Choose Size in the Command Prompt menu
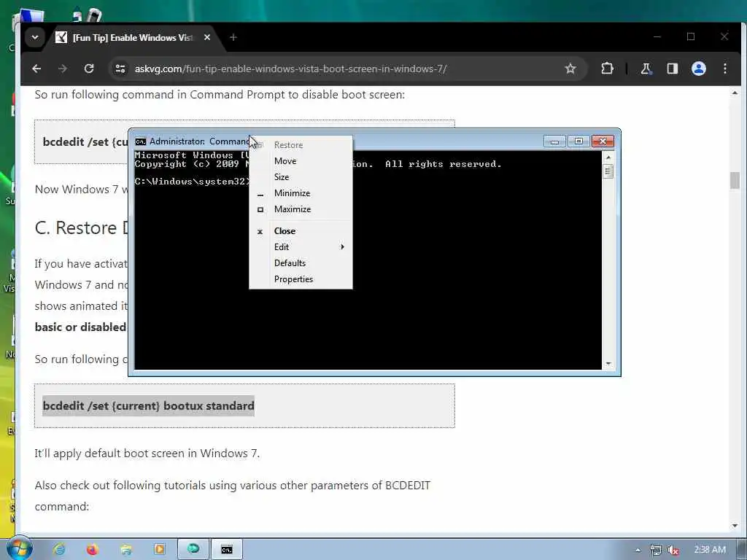Viewport: 747px width, 560px height. 301,177
